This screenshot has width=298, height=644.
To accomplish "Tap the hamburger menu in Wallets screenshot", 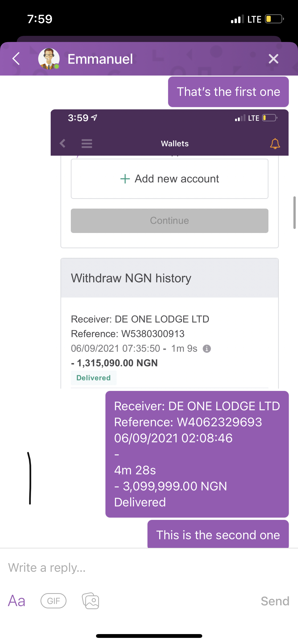I will tap(87, 143).
